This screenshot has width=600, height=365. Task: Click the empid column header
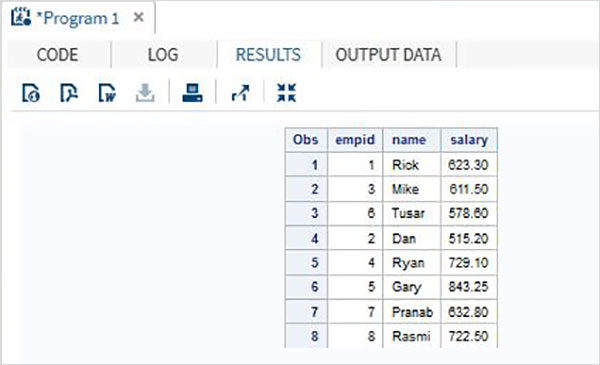355,140
